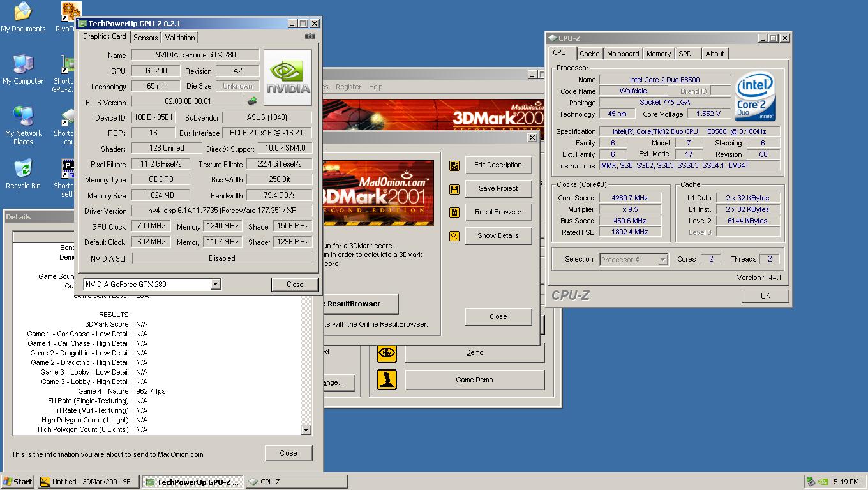Click the Show Details magnifier icon
The image size is (868, 490).
click(454, 236)
